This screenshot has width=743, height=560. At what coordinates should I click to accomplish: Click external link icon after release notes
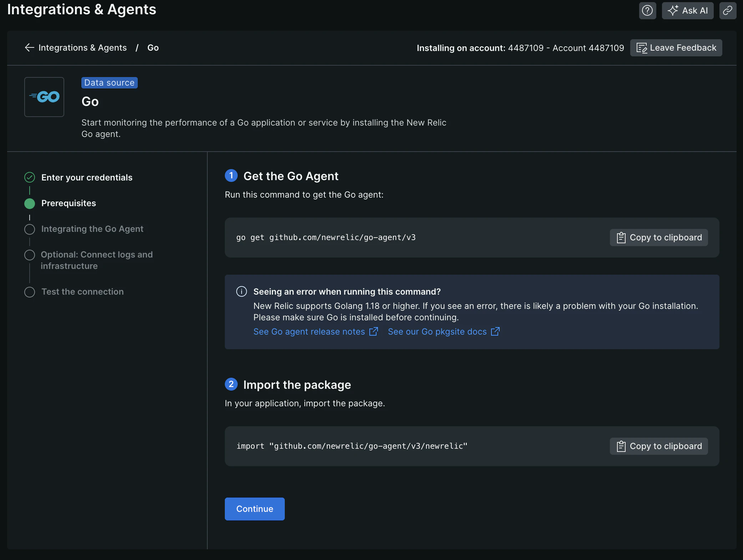click(374, 332)
